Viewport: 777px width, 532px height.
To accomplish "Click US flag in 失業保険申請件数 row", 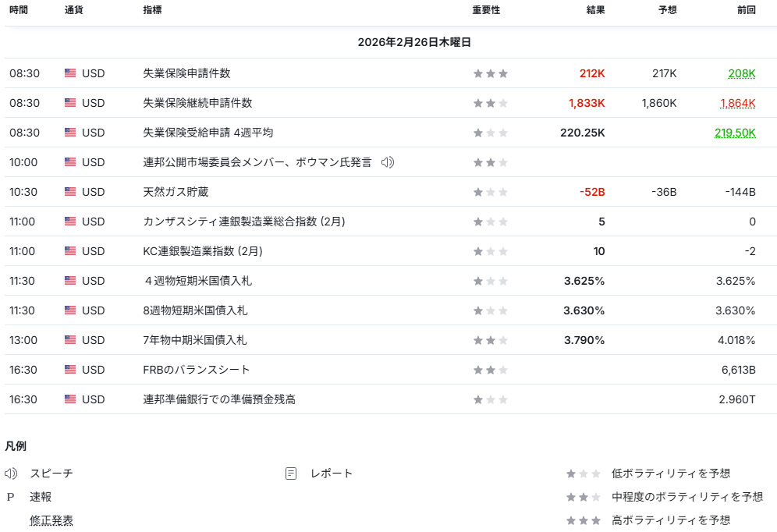I will [70, 73].
